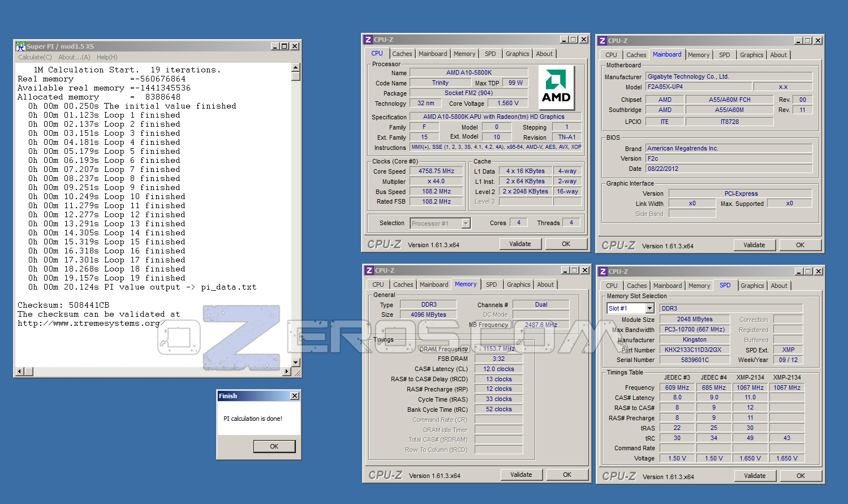The width and height of the screenshot is (848, 504).
Task: Click Super PI horizontal scrollbar left arrow
Action: point(20,371)
